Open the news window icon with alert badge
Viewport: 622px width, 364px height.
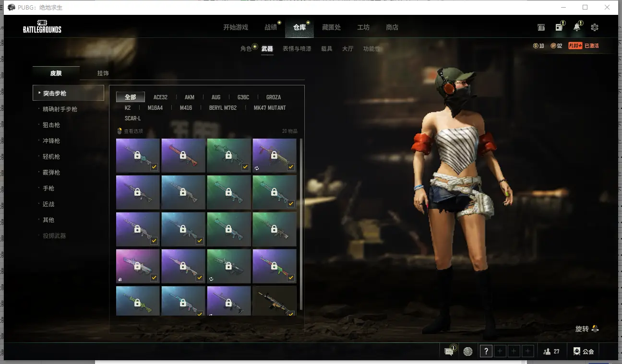[559, 27]
